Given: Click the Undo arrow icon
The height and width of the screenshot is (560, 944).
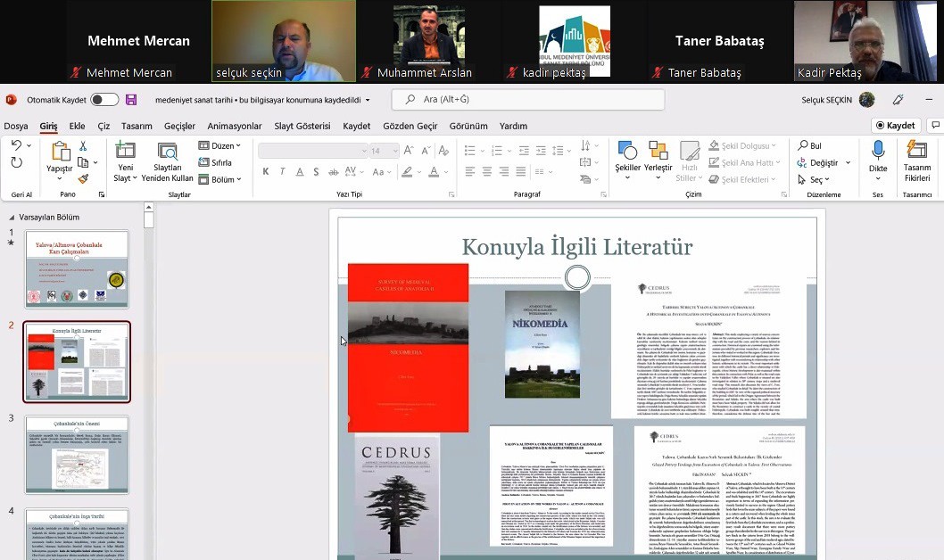Looking at the screenshot, I should coord(16,146).
